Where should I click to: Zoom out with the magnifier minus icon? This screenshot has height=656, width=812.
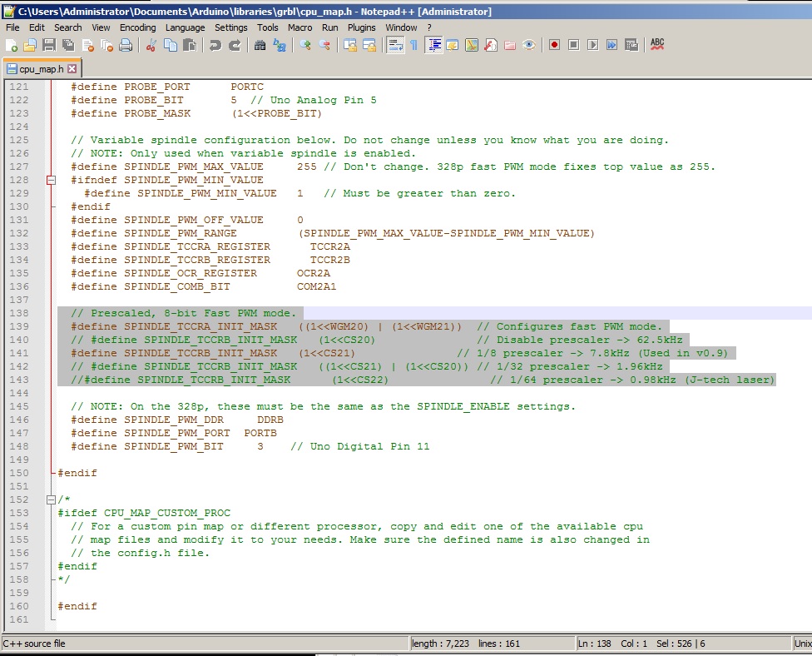(324, 46)
